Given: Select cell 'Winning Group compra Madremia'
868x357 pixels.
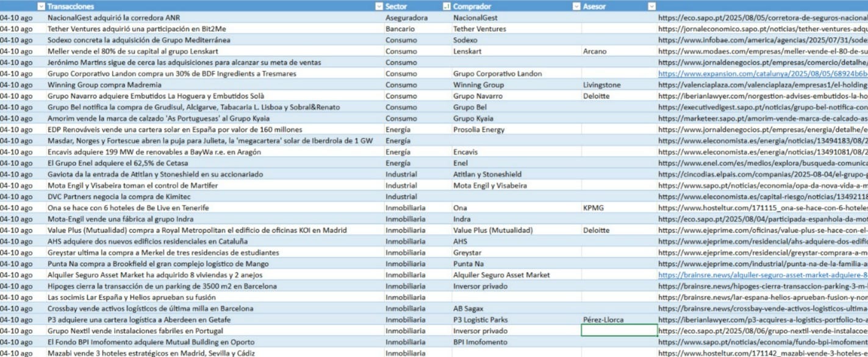Looking at the screenshot, I should pyautogui.click(x=215, y=85).
